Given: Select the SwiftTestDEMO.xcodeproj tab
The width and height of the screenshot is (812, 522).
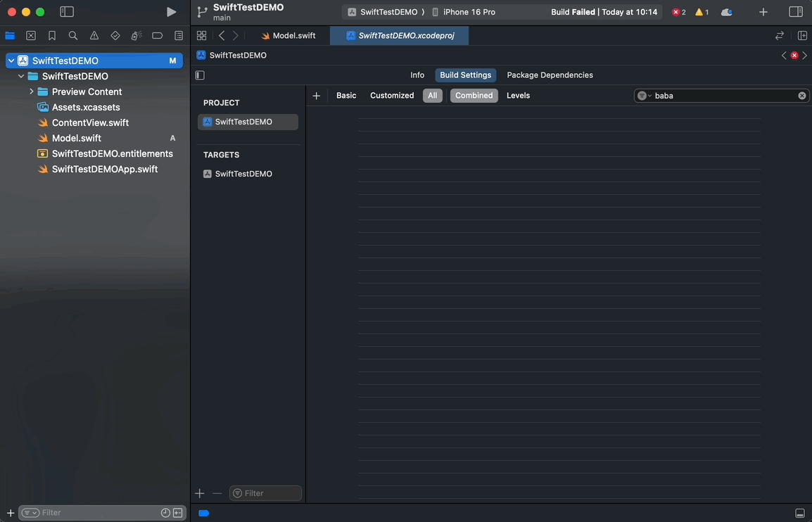Looking at the screenshot, I should pos(399,36).
